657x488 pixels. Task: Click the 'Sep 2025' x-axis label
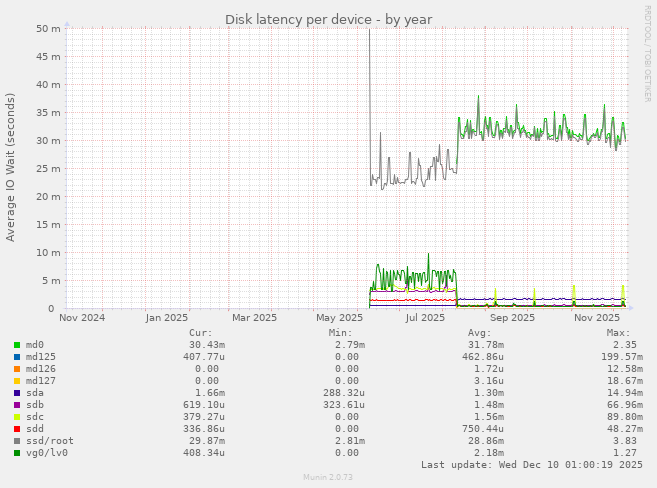512,318
